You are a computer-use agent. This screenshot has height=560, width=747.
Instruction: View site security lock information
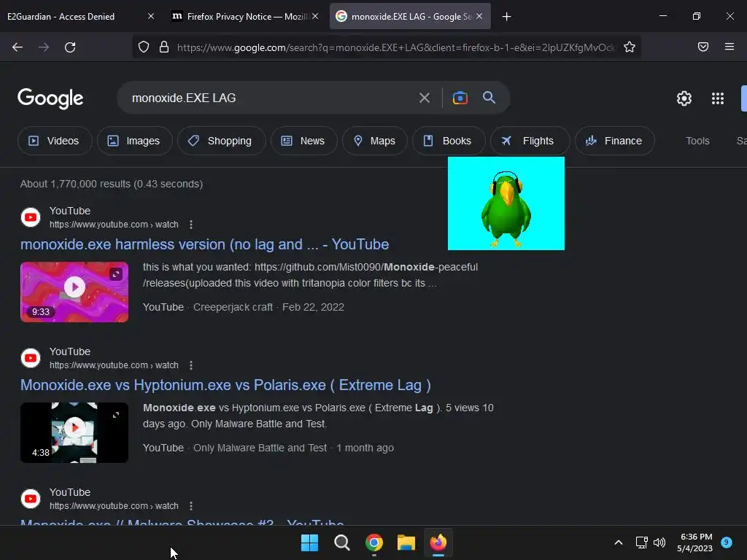(x=164, y=47)
